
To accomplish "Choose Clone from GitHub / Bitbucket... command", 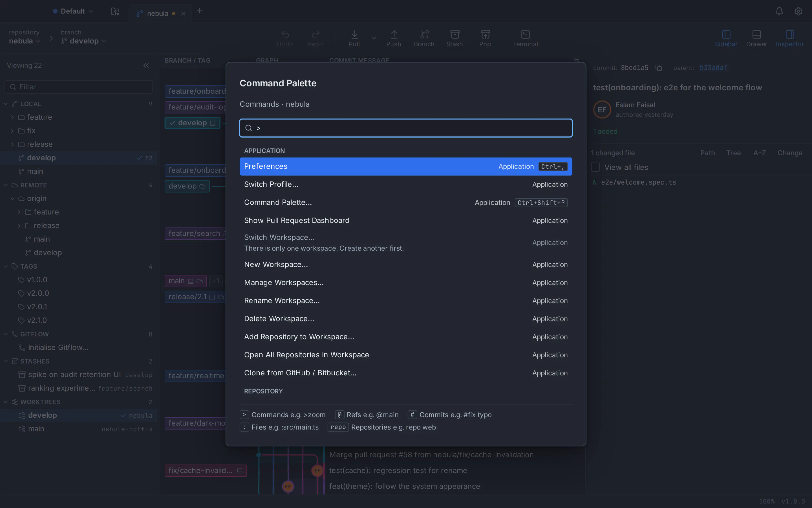I will (406, 373).
